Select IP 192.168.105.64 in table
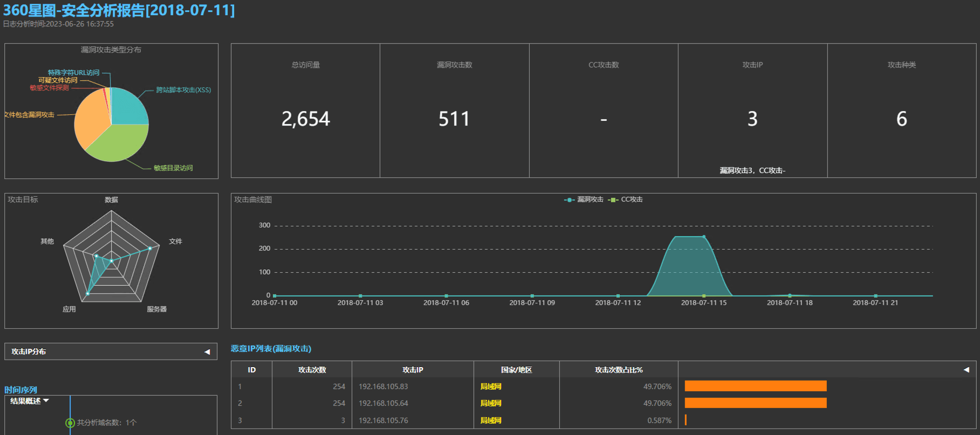 [x=383, y=403]
